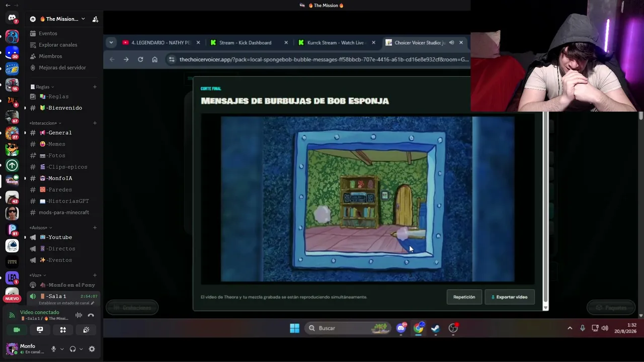
Task: Click the SpongeBob video preview
Action: click(368, 199)
